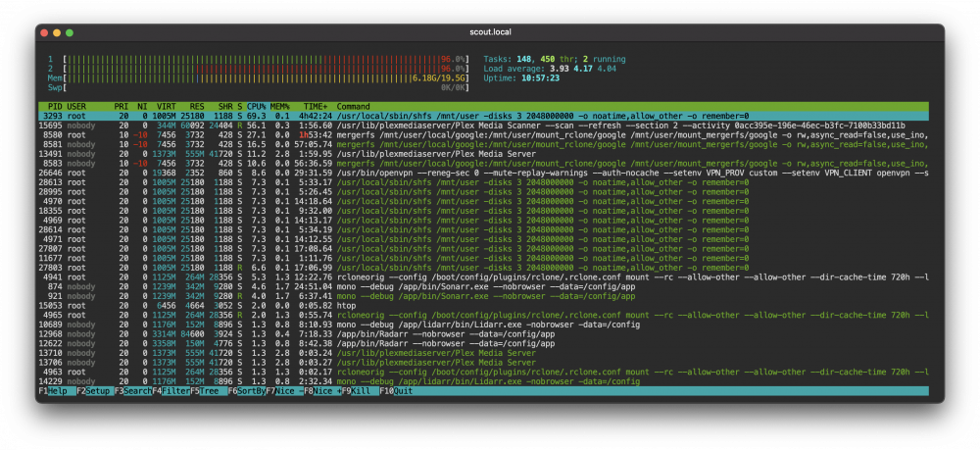Select rcloneorig thread PID 4965
The width and height of the screenshot is (980, 450).
pos(483,315)
